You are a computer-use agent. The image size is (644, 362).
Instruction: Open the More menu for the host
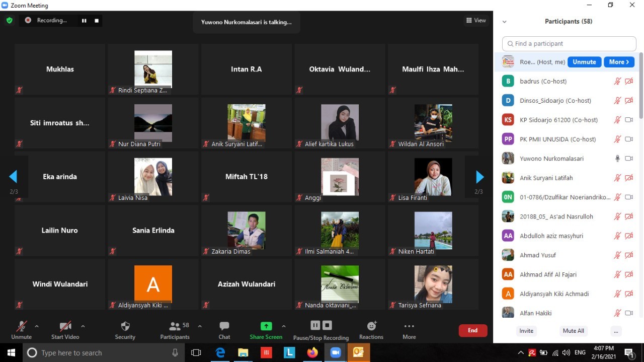click(619, 62)
